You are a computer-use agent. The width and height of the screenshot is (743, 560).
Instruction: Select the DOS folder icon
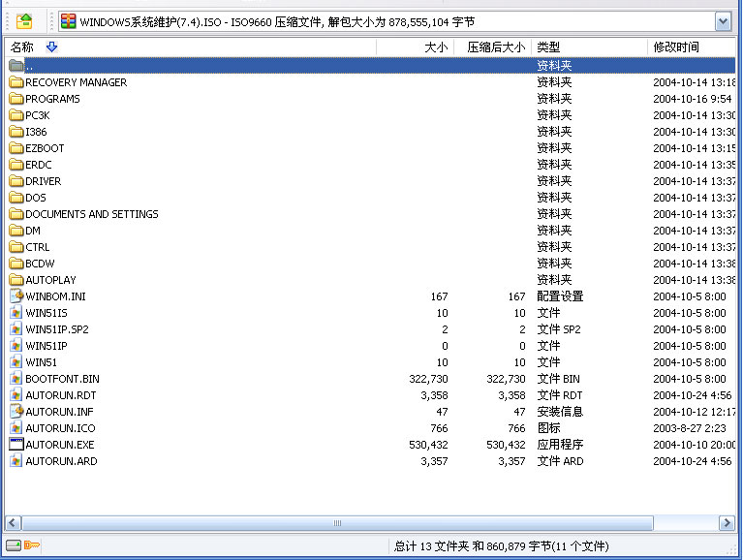[x=16, y=198]
